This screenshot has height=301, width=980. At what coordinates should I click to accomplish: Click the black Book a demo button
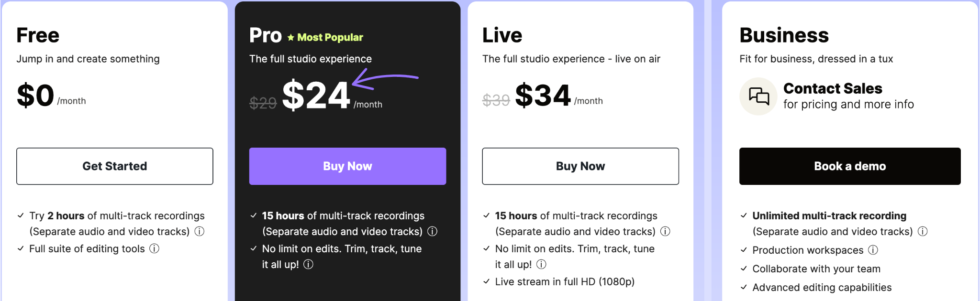click(x=849, y=166)
